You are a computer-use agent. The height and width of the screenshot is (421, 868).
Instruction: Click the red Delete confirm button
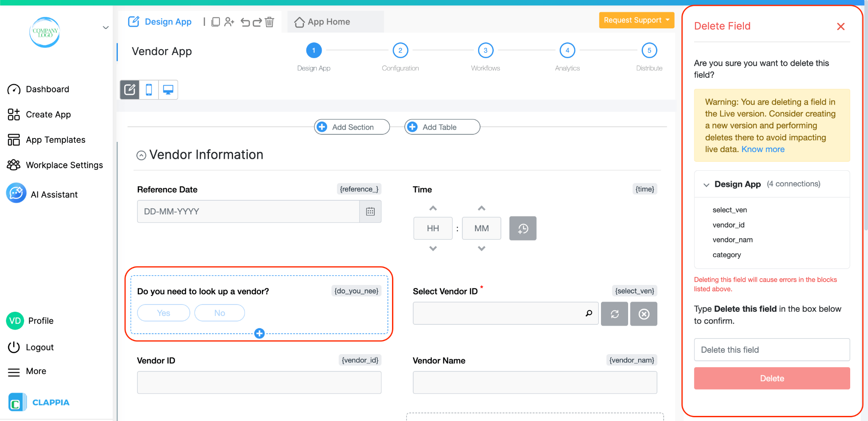coord(772,378)
